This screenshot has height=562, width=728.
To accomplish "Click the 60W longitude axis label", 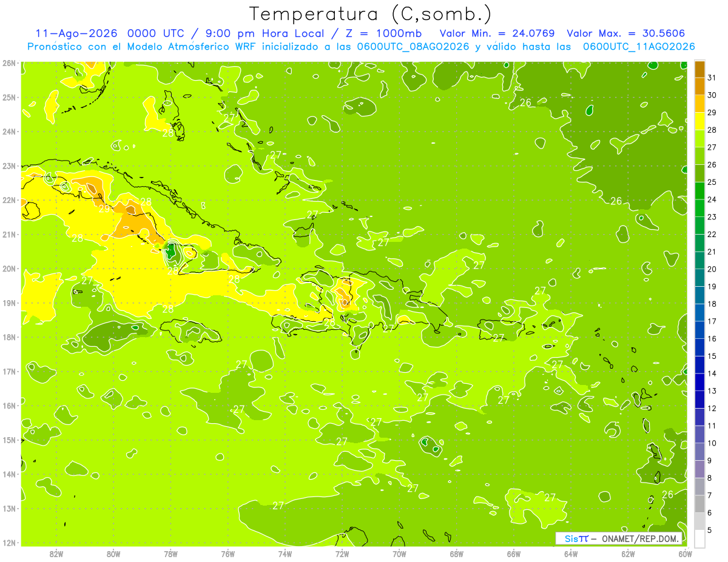I will [685, 554].
